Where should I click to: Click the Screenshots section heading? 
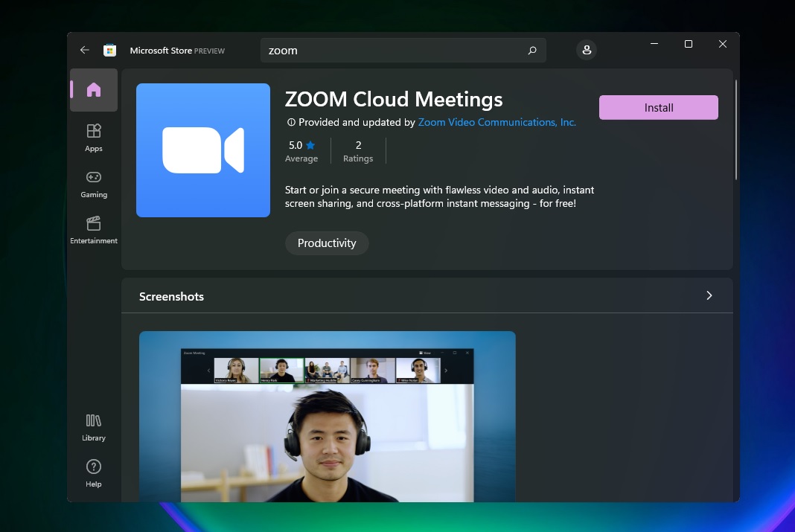[x=171, y=296]
